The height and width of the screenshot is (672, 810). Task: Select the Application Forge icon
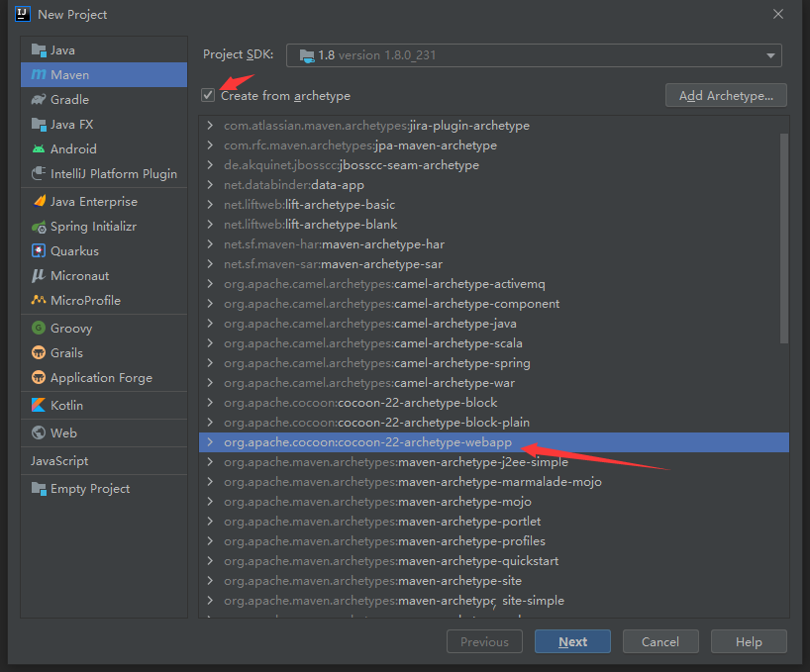coord(39,378)
